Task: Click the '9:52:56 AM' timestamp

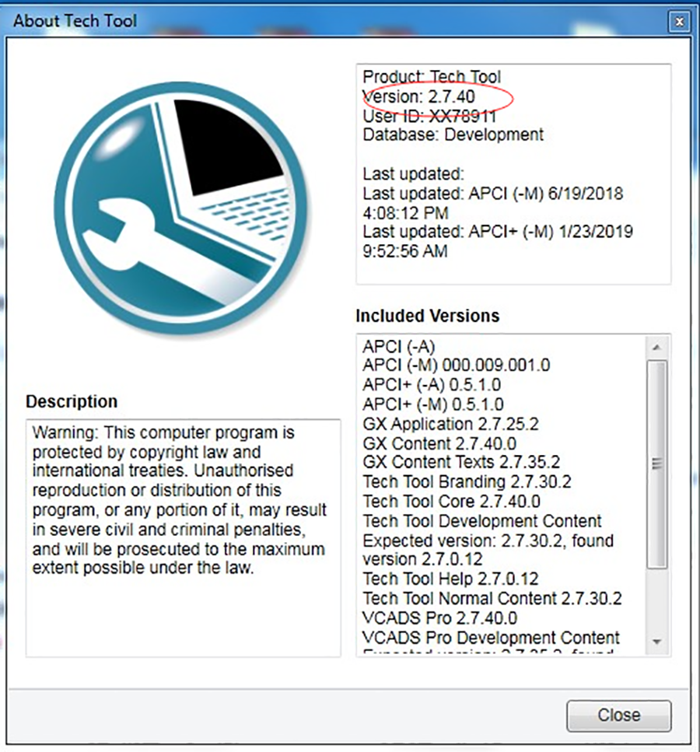Action: click(405, 251)
